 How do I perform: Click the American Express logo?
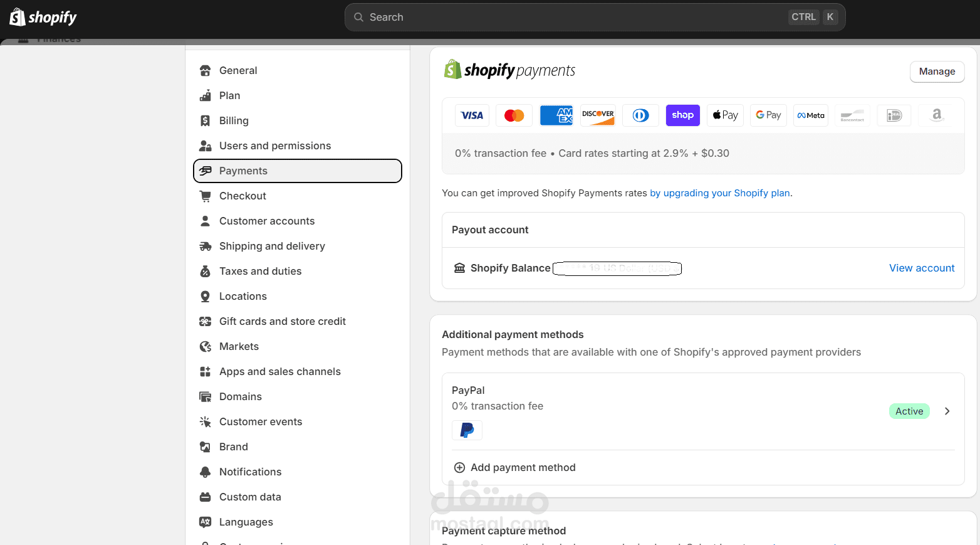(556, 115)
